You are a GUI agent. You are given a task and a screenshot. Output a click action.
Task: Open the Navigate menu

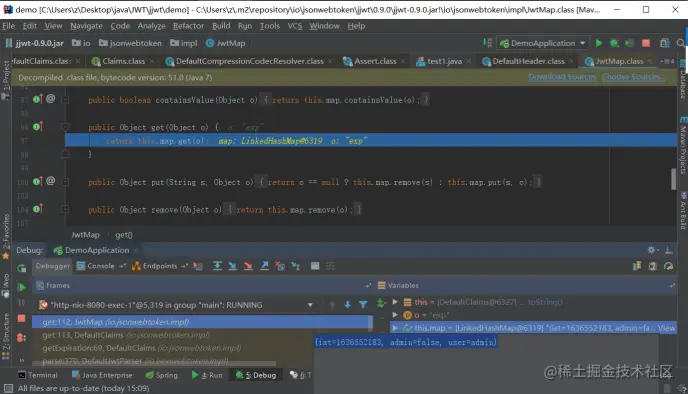click(x=86, y=26)
